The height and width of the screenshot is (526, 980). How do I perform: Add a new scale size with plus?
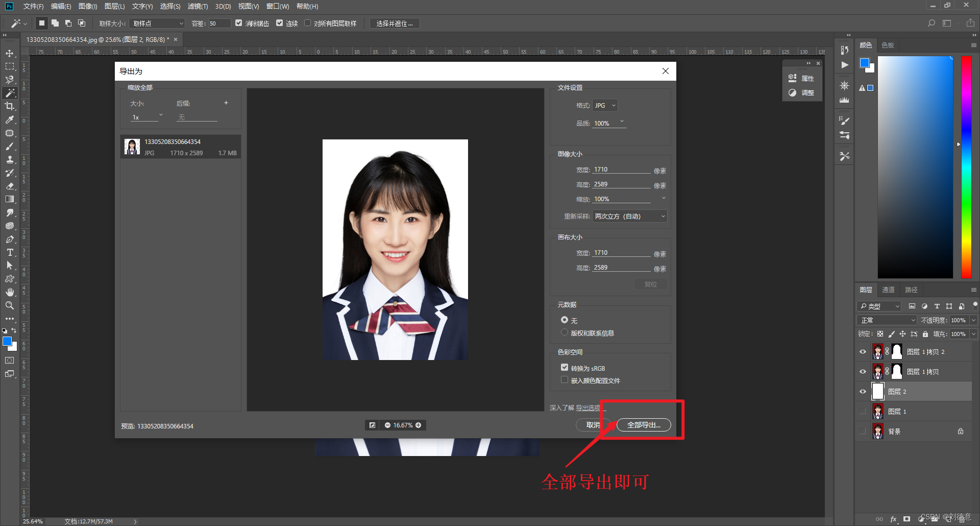(226, 103)
